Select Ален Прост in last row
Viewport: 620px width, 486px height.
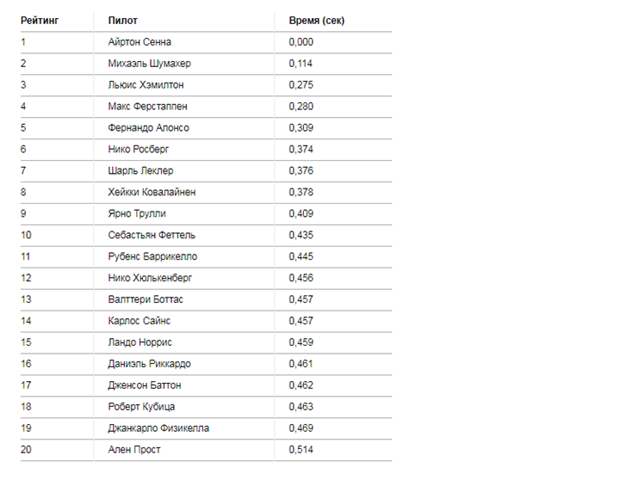[134, 450]
